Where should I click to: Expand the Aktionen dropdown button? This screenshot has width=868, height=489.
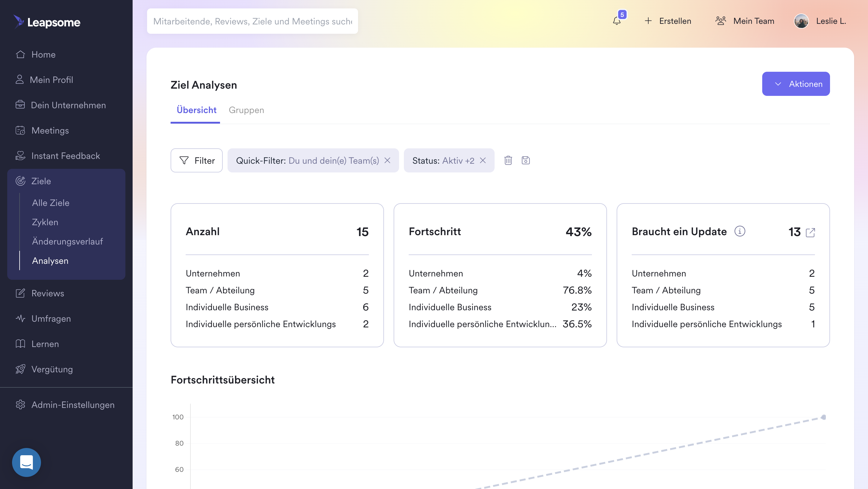click(x=796, y=84)
